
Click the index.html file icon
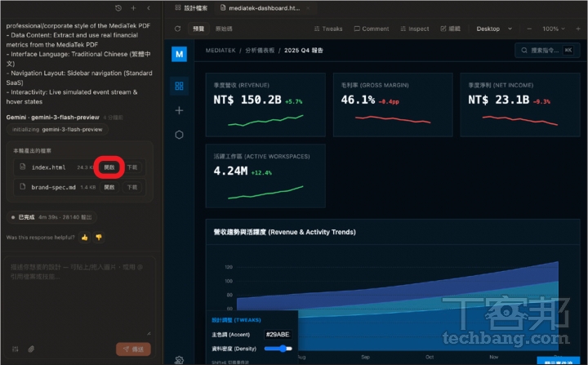(x=23, y=167)
